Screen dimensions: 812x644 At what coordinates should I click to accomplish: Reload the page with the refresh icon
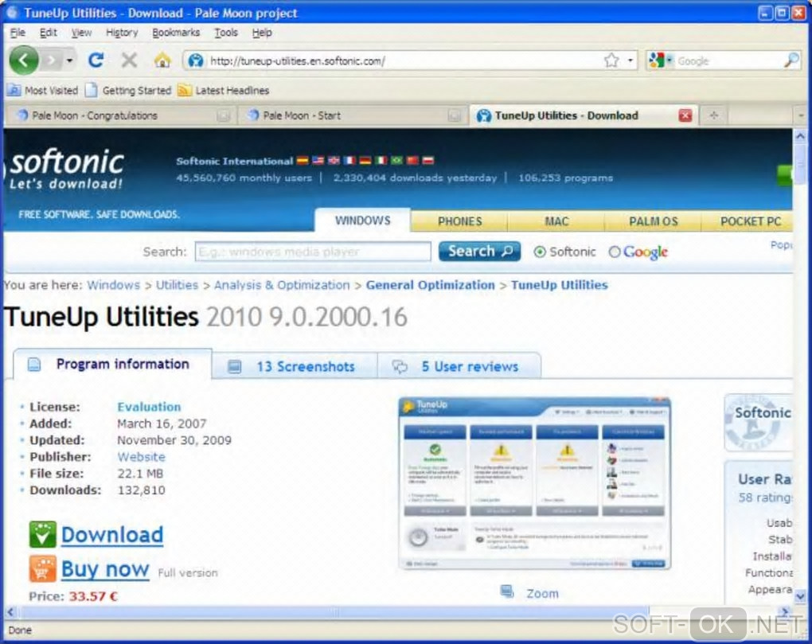coord(96,60)
